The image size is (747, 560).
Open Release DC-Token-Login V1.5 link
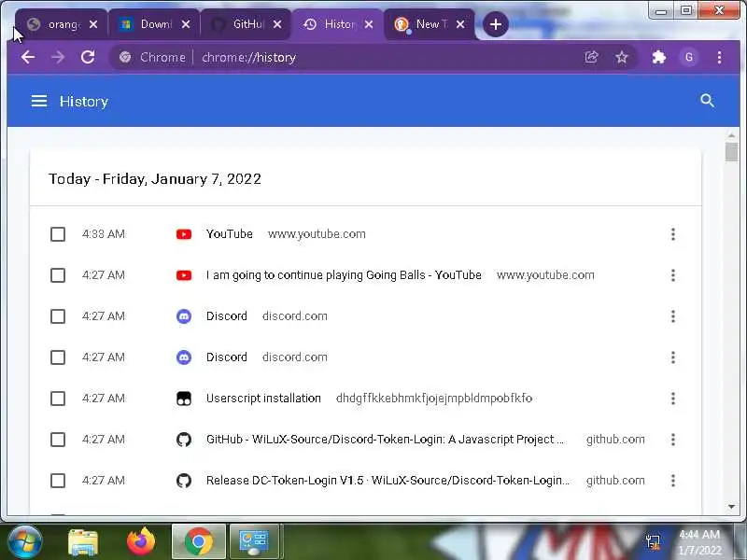tap(388, 481)
